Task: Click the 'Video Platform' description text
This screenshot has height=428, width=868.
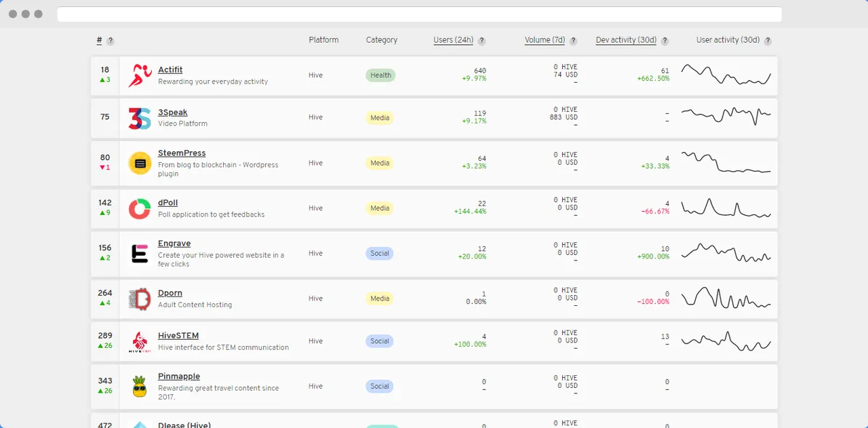Action: point(183,123)
